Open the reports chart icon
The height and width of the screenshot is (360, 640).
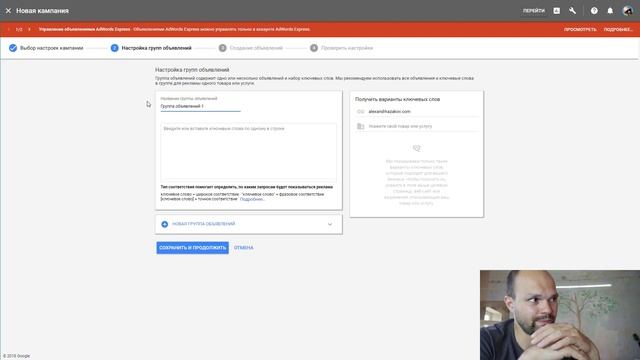click(556, 11)
